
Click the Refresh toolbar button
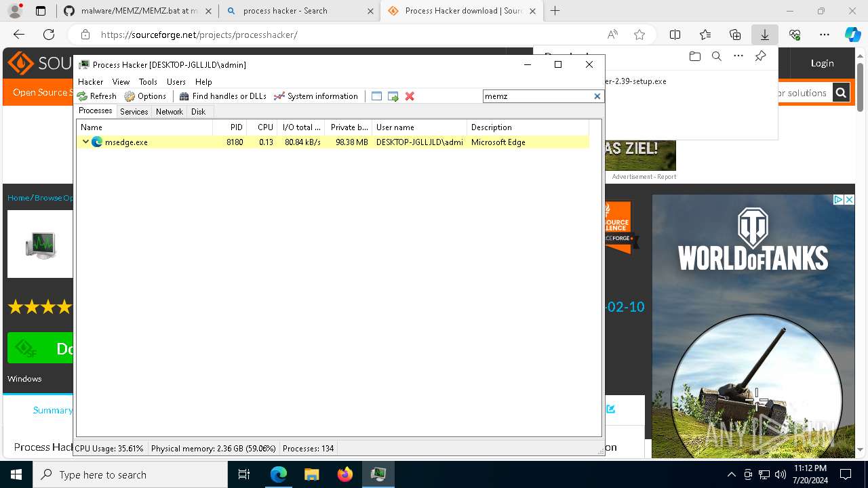tap(96, 96)
